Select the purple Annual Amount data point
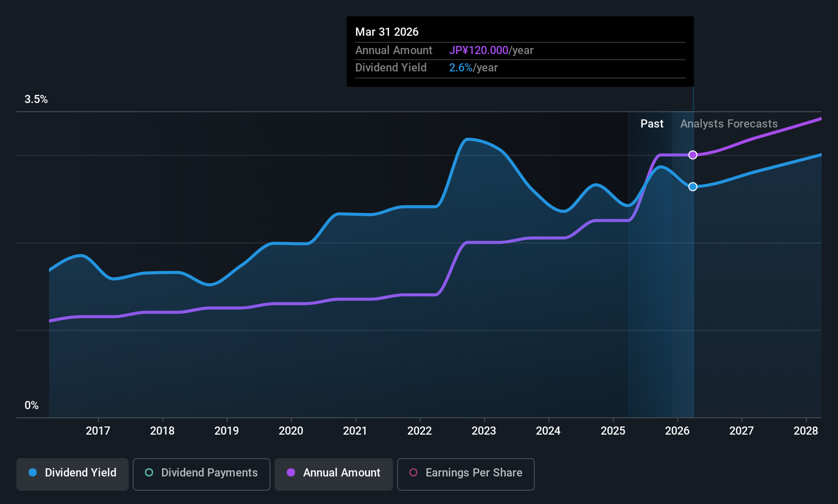Image resolution: width=838 pixels, height=504 pixels. coord(693,155)
